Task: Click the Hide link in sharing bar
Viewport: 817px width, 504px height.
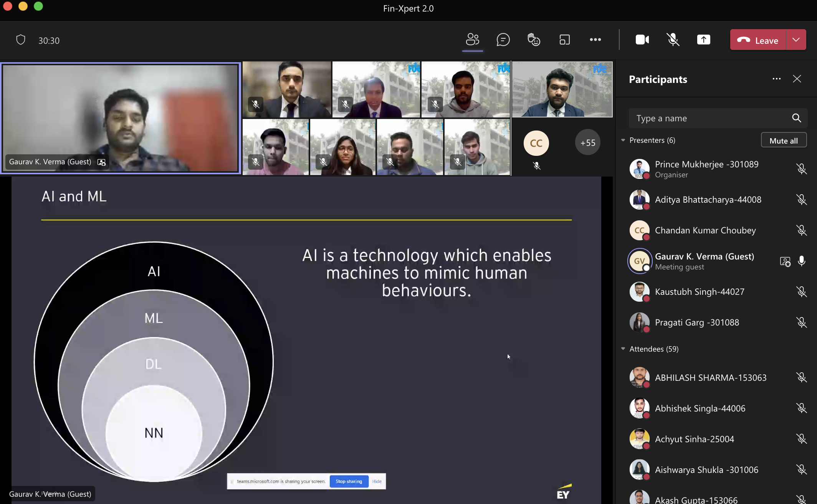Action: pyautogui.click(x=377, y=481)
